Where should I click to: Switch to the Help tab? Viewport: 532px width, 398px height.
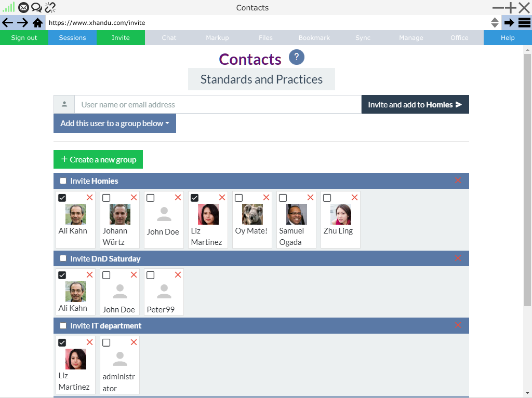508,38
